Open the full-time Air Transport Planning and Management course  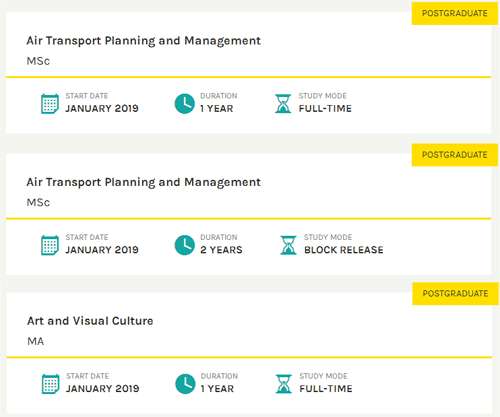(143, 41)
